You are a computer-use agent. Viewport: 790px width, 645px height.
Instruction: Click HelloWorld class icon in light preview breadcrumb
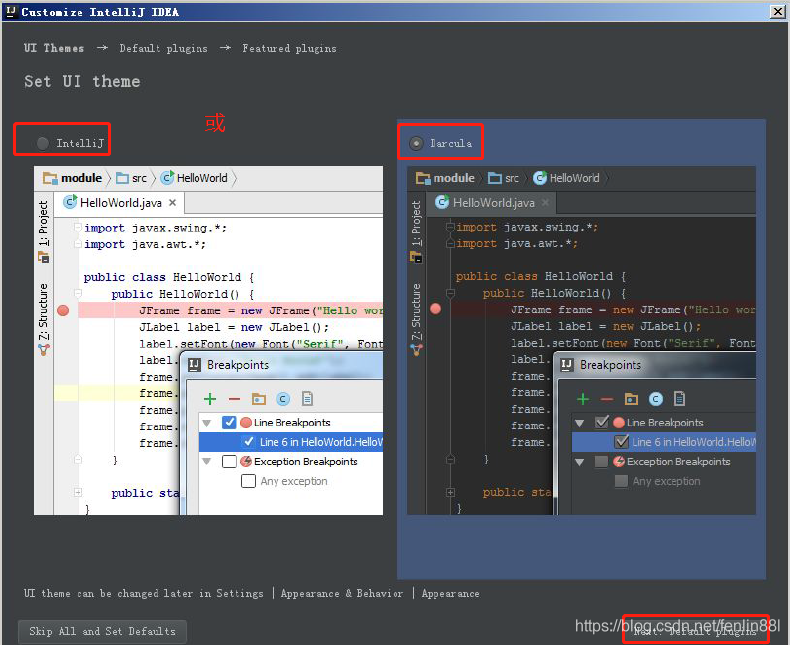click(167, 177)
